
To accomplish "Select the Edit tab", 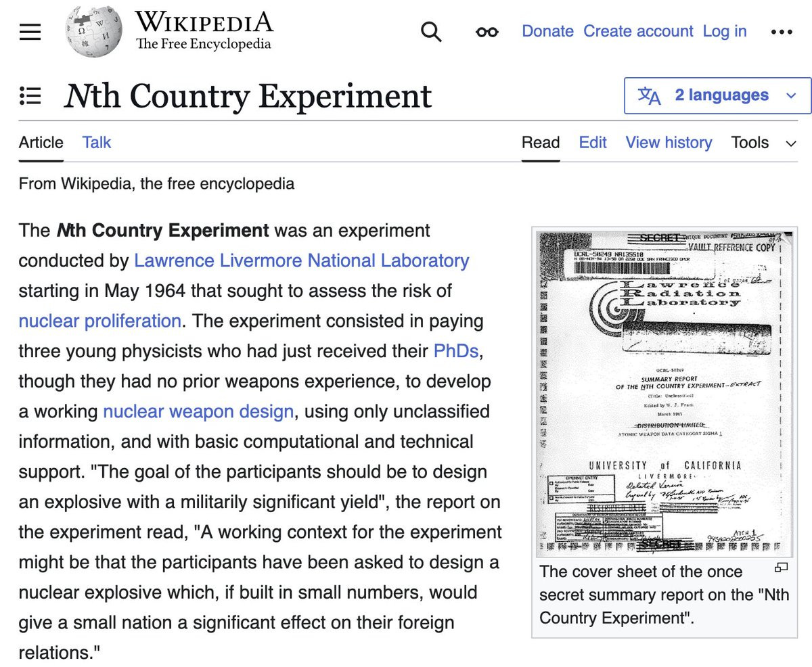I will point(593,143).
